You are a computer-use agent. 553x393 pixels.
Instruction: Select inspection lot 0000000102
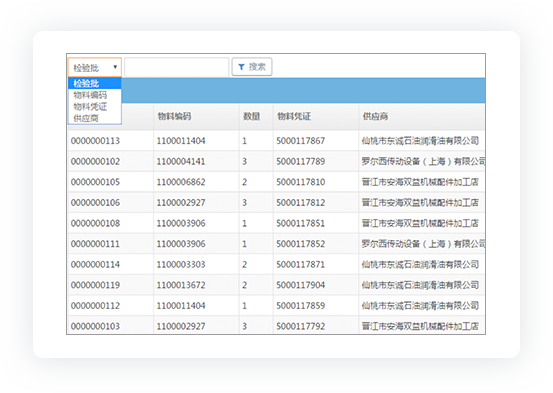(95, 161)
